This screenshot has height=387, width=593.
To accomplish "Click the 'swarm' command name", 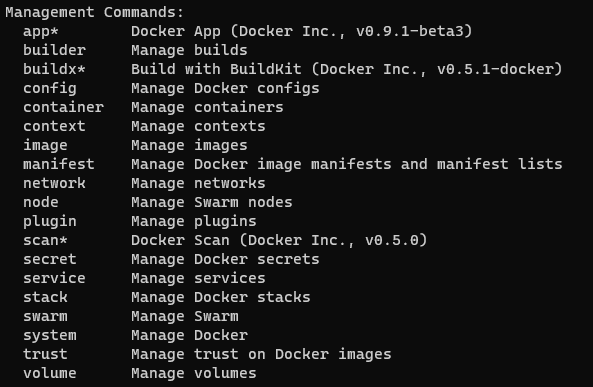I will 45,316.
